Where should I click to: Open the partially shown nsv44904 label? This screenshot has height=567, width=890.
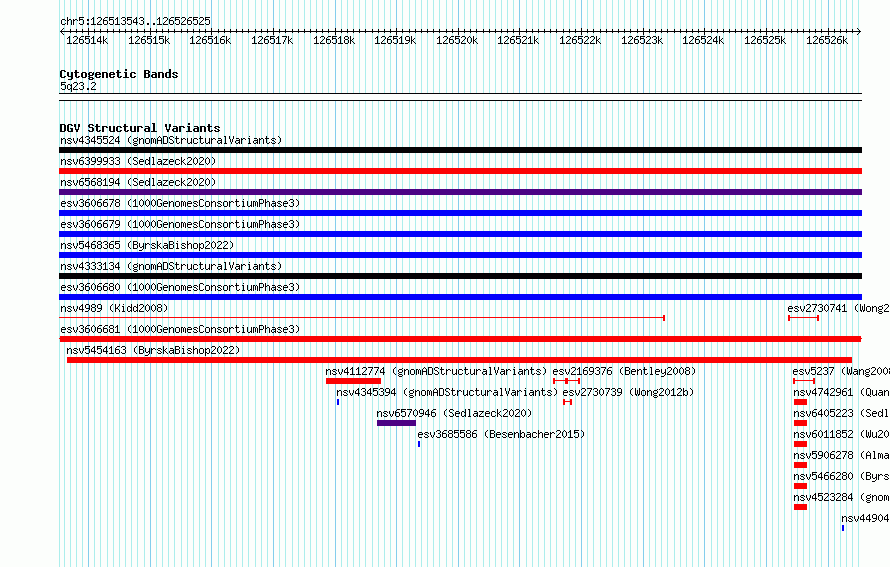865,518
